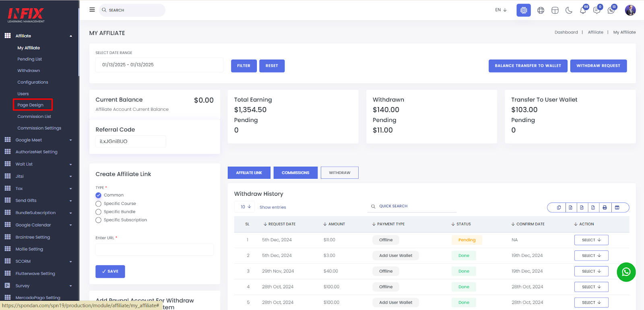Viewport: 644px width, 310px height.
Task: Export table to CSV document icon
Action: [x=582, y=208]
